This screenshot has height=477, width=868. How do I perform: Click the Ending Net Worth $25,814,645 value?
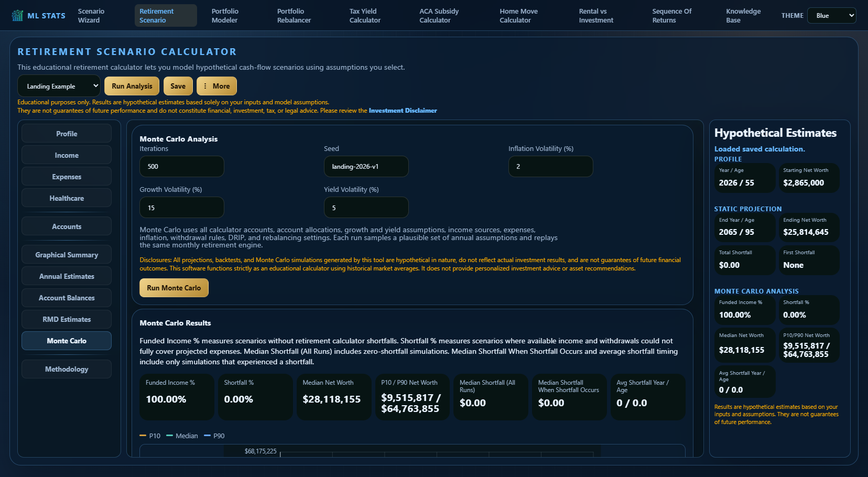click(x=806, y=232)
